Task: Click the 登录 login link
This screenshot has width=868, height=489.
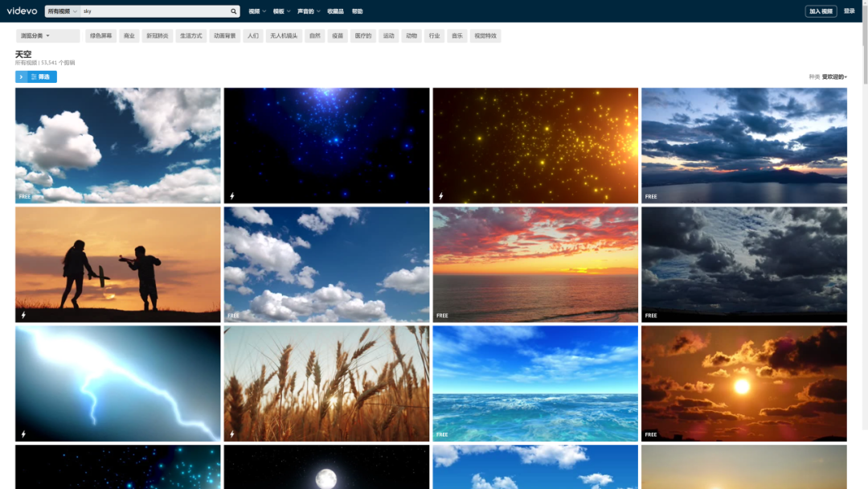Action: pos(850,11)
